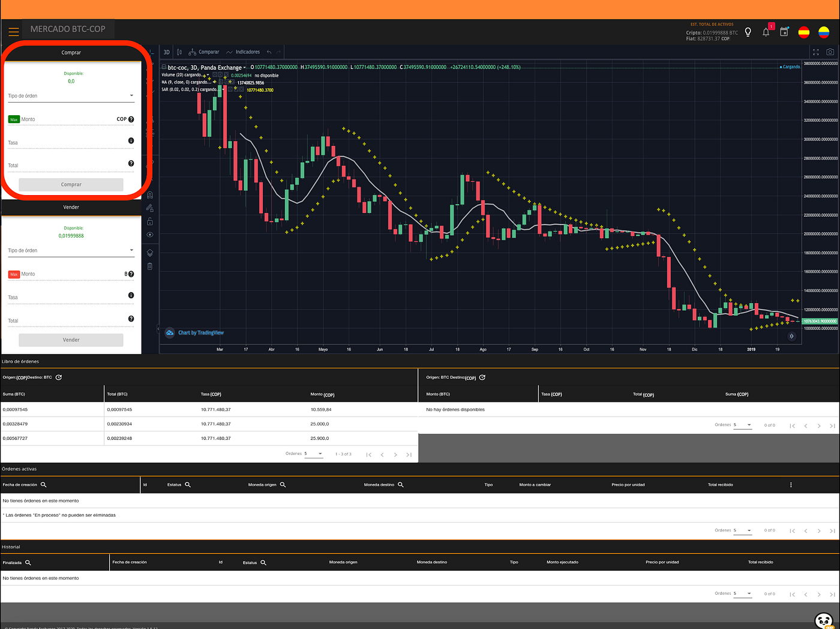Toggle stay in drawing mode pencil
Screen dimensions: 840x629
pos(150,208)
